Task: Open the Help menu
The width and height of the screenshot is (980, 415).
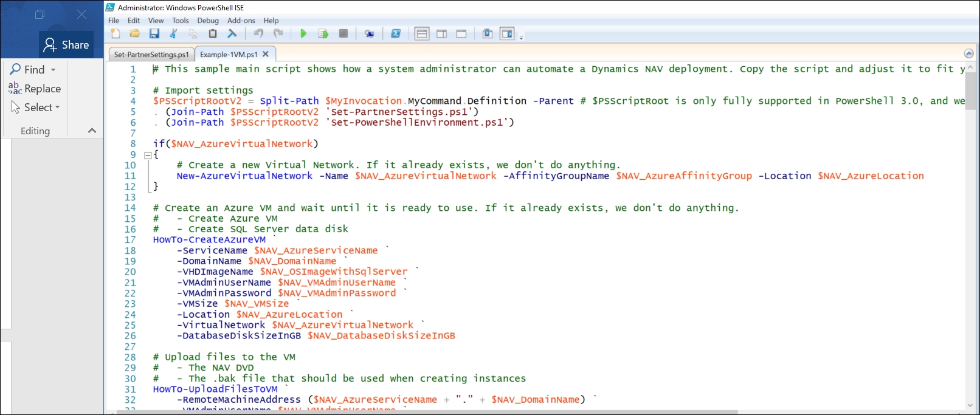Action: (x=271, y=21)
